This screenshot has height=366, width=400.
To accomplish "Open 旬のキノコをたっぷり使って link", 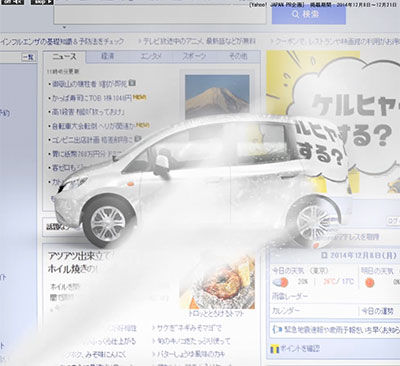I will 193,341.
